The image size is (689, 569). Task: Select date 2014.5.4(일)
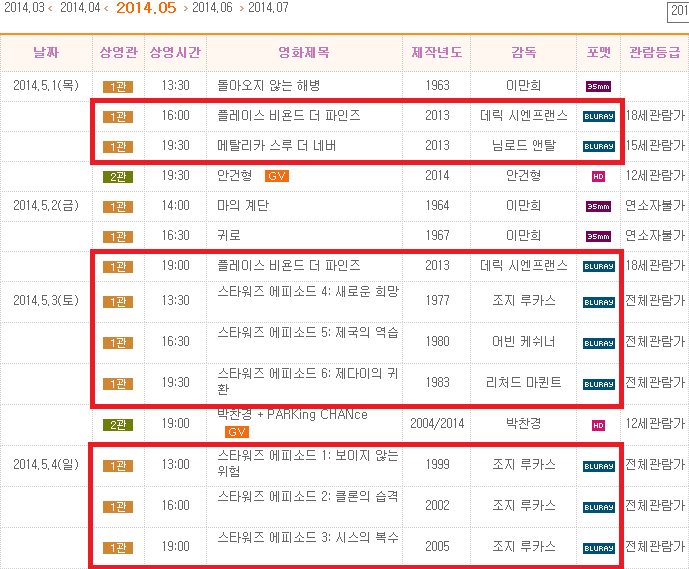46,464
